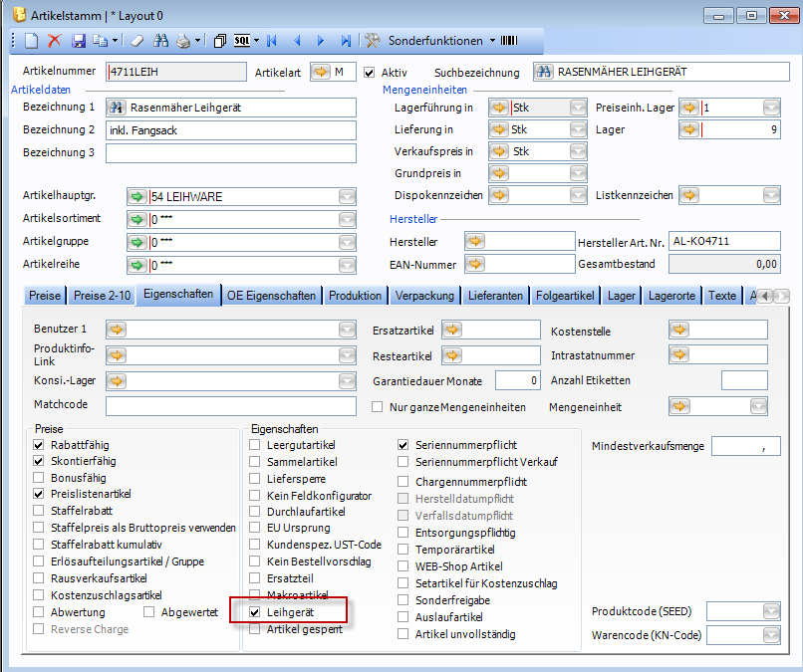Viewport: 803px width, 672px height.
Task: Jump to last record with arrow icon
Action: [x=346, y=41]
